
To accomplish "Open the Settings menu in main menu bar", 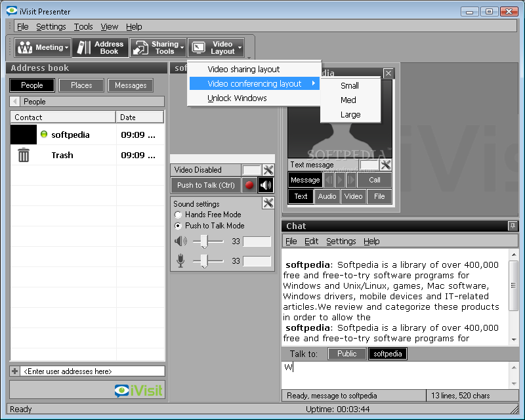I will tap(51, 26).
